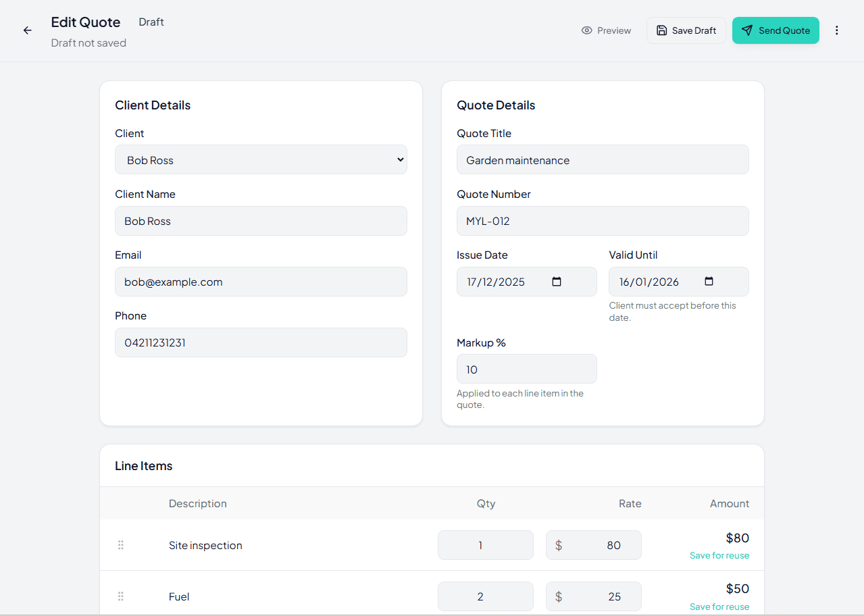Select the Qty field for Fuel

click(x=485, y=596)
